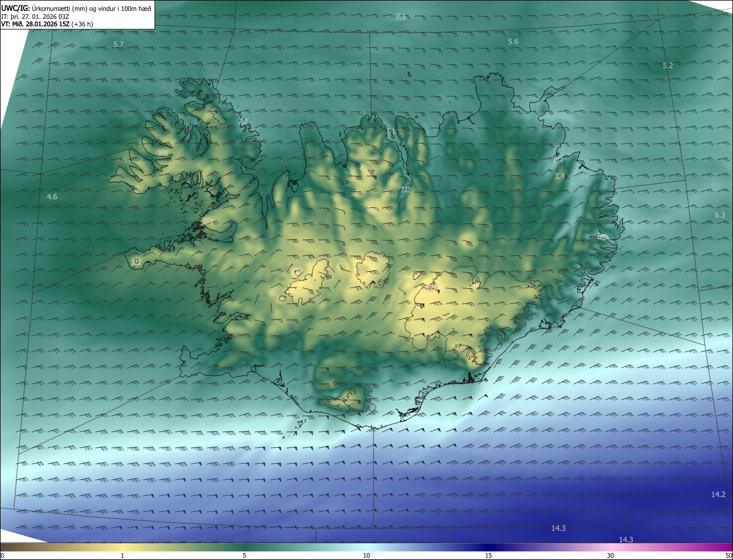This screenshot has height=560, width=733.
Task: Click the value label "14.2" on the map
Action: (x=718, y=494)
